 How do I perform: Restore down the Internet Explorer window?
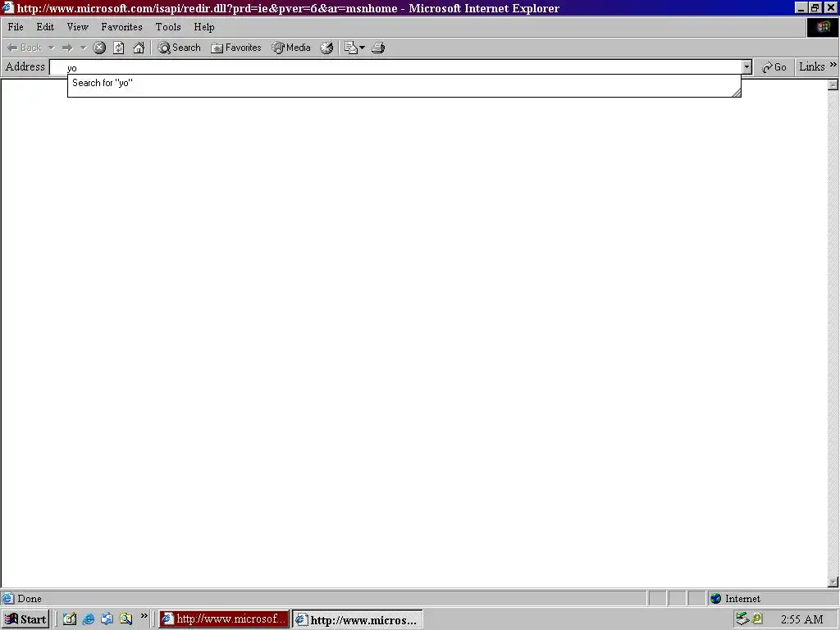point(815,7)
